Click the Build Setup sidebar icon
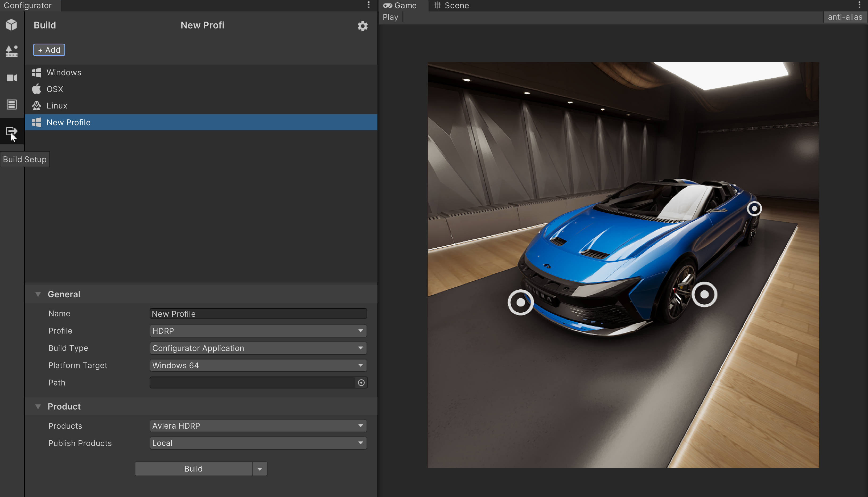This screenshot has height=497, width=868. [x=12, y=131]
